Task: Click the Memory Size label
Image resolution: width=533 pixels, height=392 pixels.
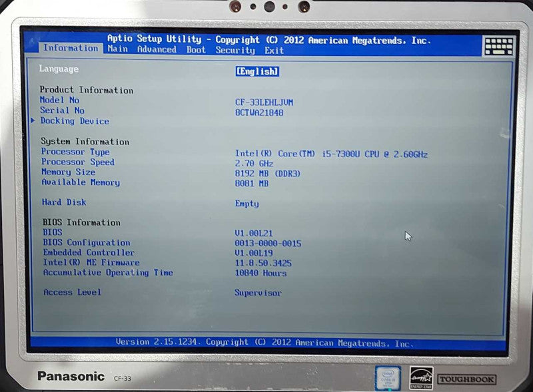Action: pyautogui.click(x=69, y=172)
